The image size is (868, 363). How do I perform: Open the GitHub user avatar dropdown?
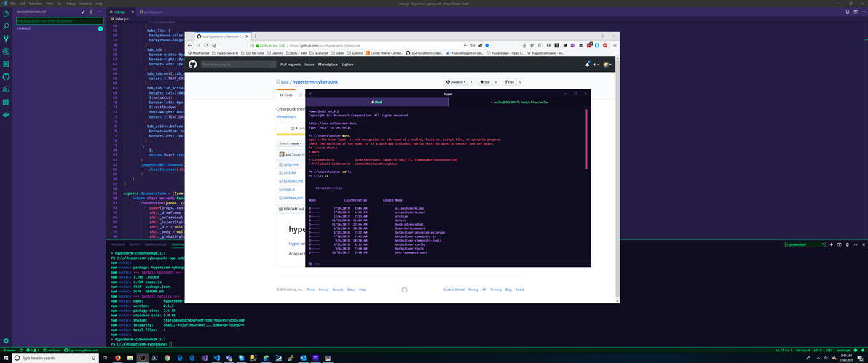(x=607, y=65)
